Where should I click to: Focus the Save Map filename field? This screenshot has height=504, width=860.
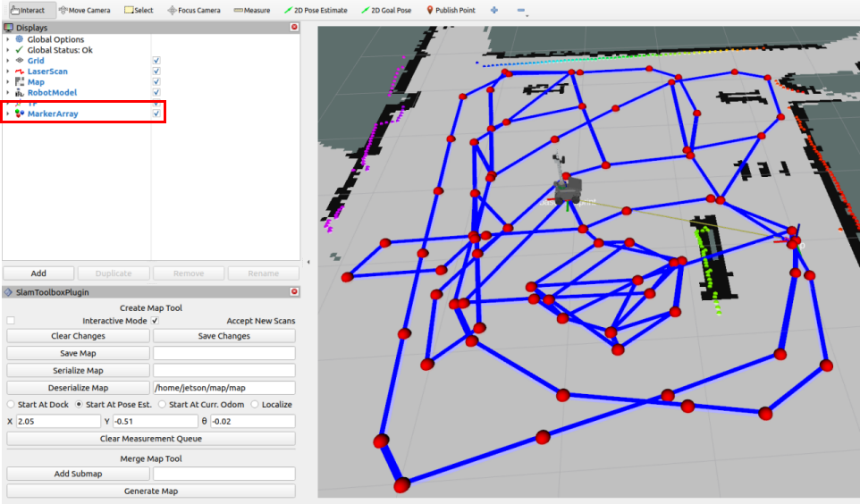223,353
